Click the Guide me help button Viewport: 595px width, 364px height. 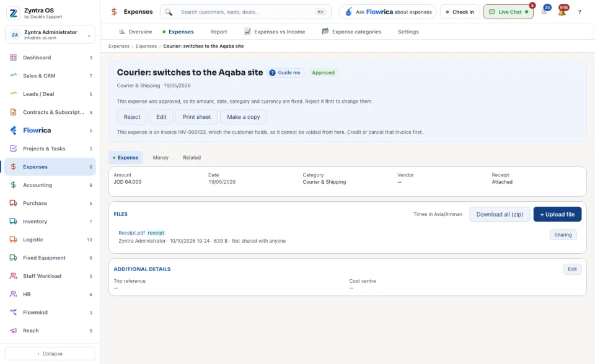[285, 72]
